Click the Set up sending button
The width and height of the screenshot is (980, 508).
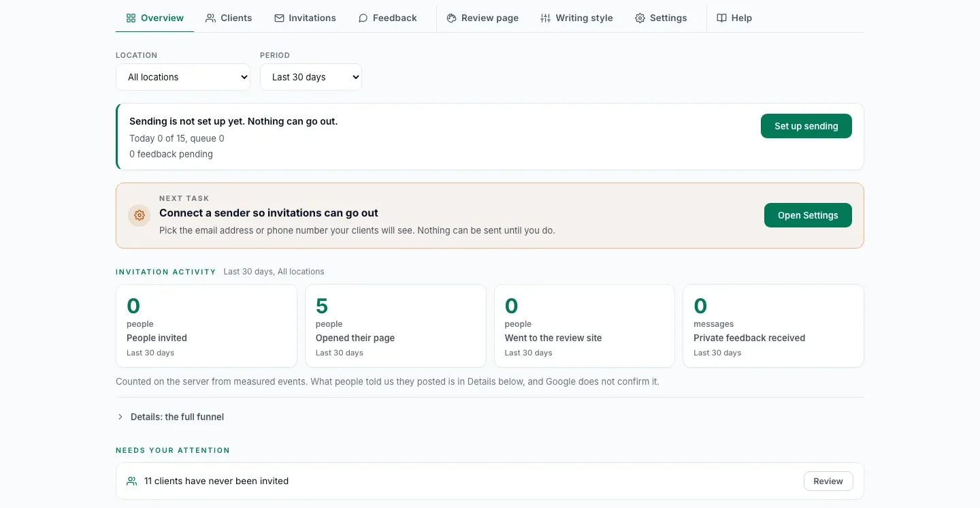click(x=806, y=126)
